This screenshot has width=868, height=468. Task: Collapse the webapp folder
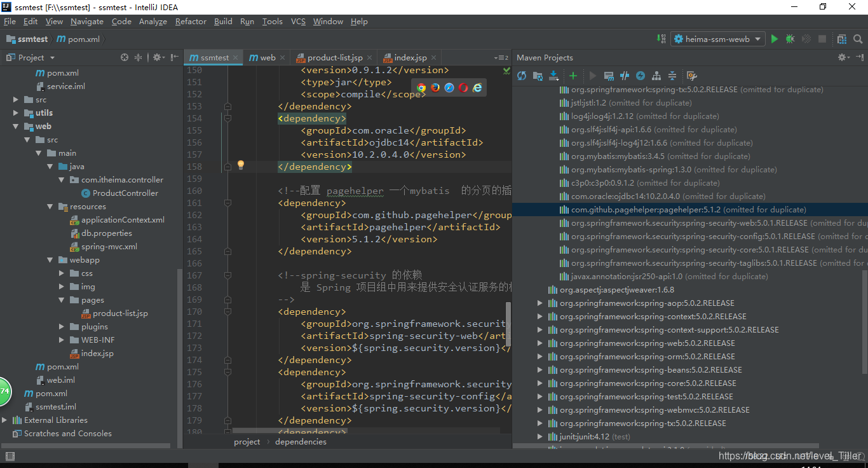tap(50, 260)
